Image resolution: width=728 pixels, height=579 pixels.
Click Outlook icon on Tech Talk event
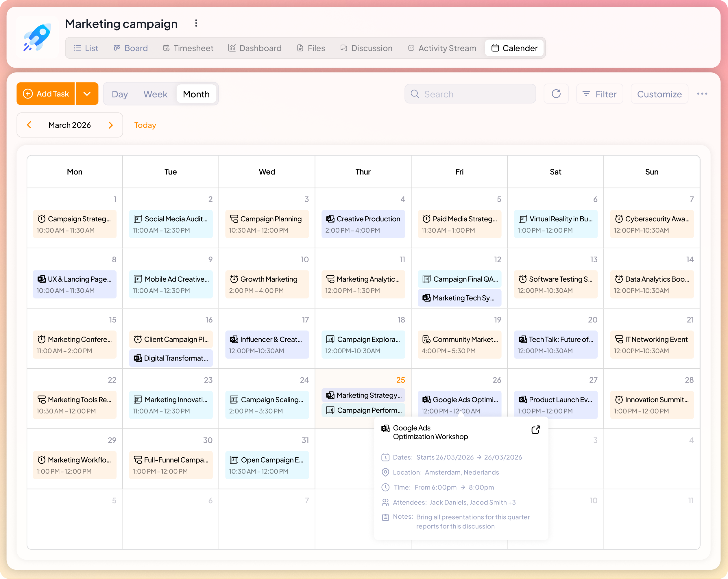pyautogui.click(x=523, y=339)
